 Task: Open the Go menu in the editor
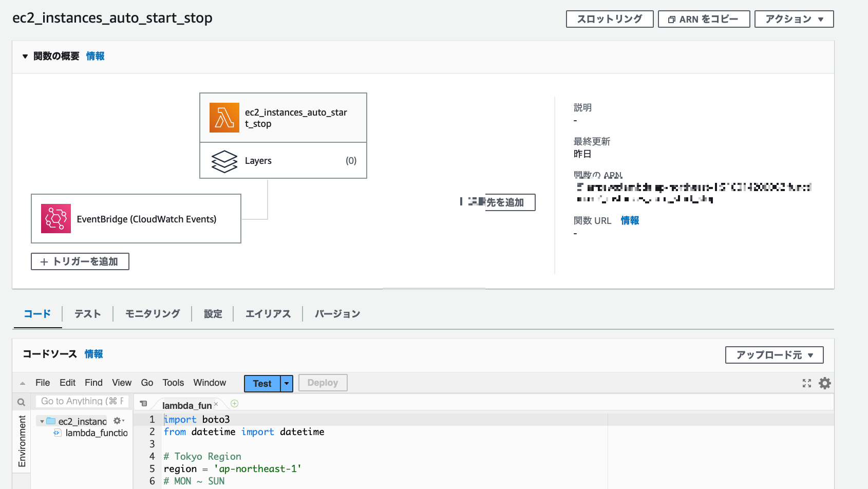click(147, 383)
